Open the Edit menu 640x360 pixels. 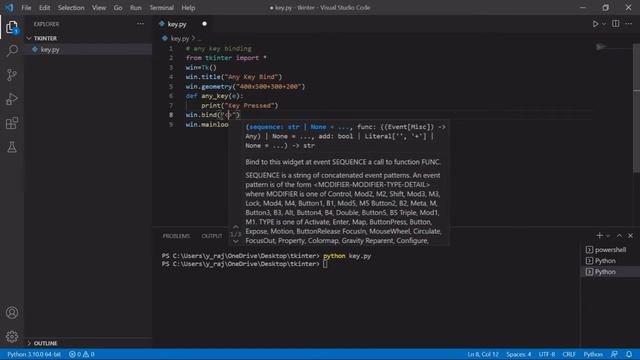coord(44,8)
